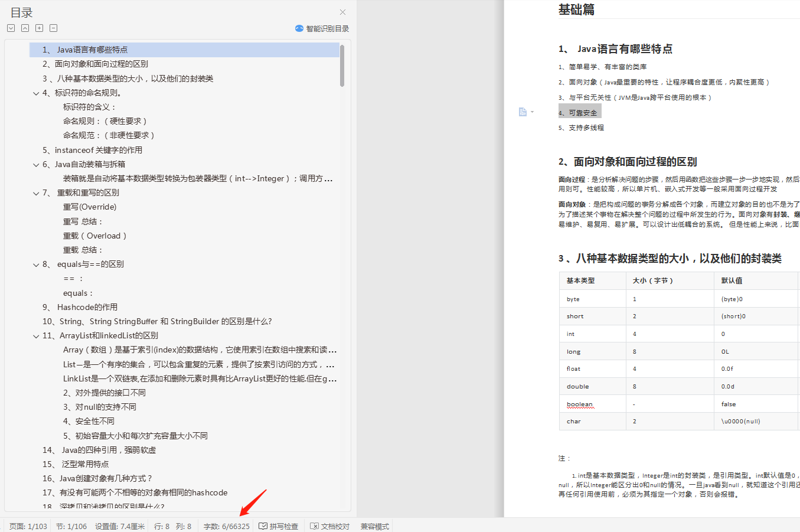Click the collapse-all up-chevron icon in 目录 panel
The width and height of the screenshot is (800, 532).
(25, 28)
